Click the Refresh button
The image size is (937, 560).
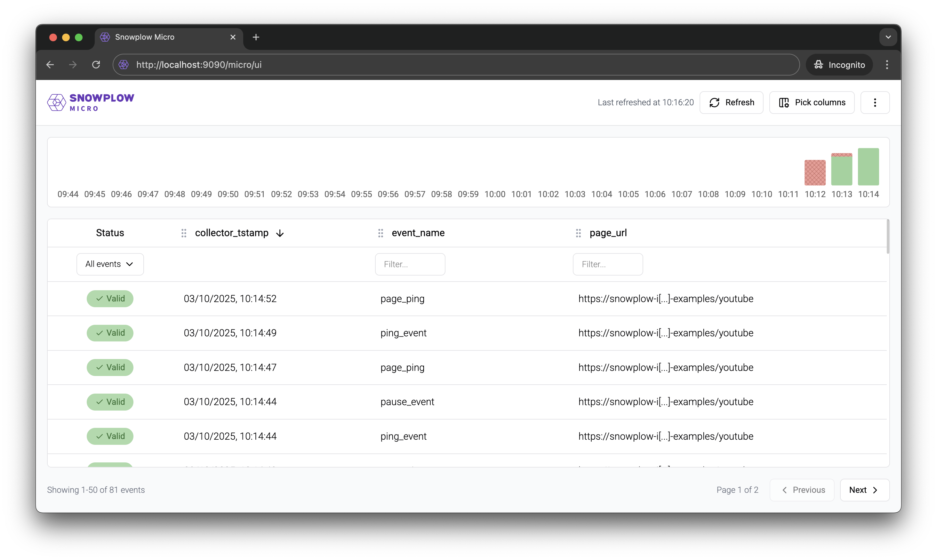pyautogui.click(x=731, y=102)
